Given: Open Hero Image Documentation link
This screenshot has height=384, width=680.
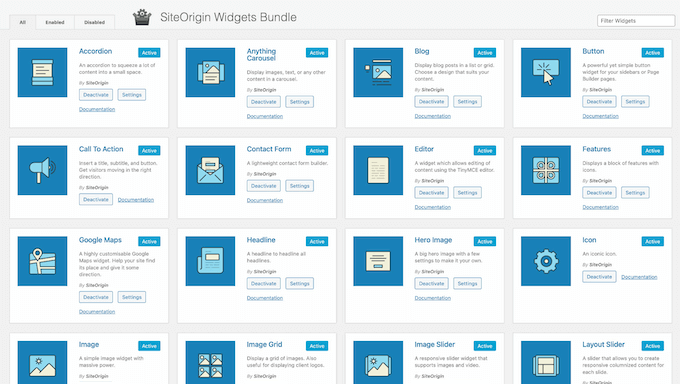Looking at the screenshot, I should tap(433, 298).
